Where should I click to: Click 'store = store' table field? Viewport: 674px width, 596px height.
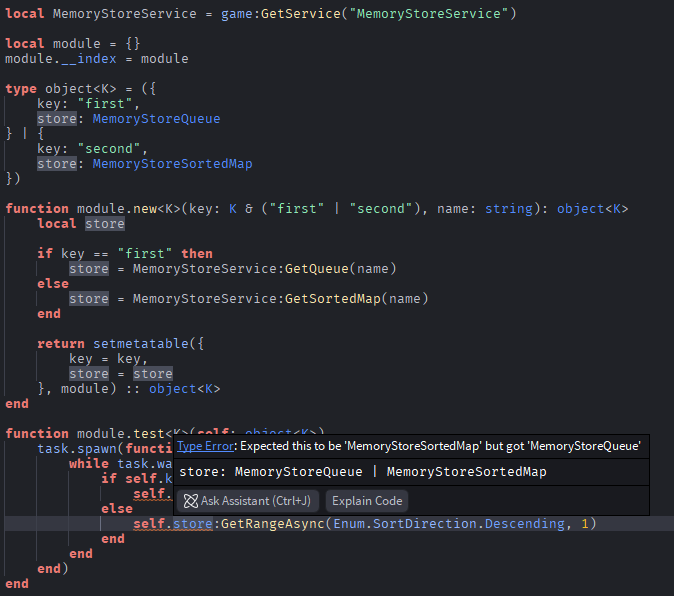click(121, 374)
